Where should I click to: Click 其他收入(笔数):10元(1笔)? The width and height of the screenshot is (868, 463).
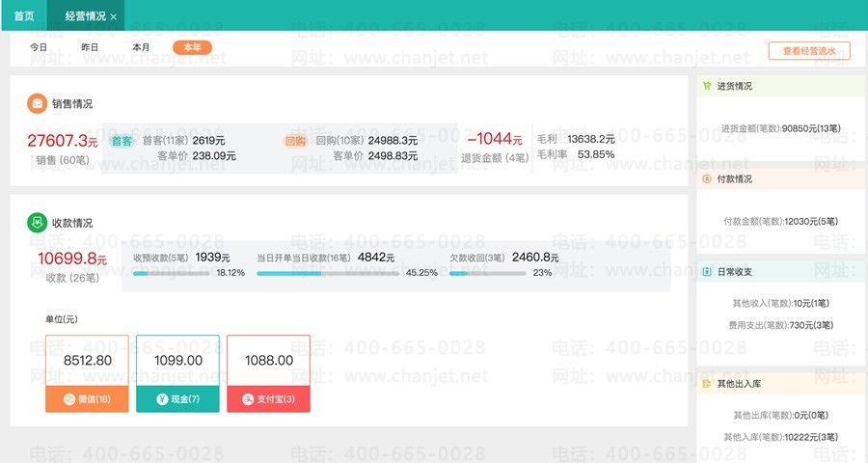tap(780, 304)
